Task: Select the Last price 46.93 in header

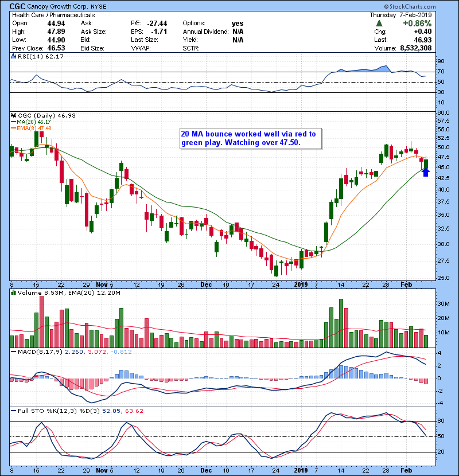Action: (423, 40)
